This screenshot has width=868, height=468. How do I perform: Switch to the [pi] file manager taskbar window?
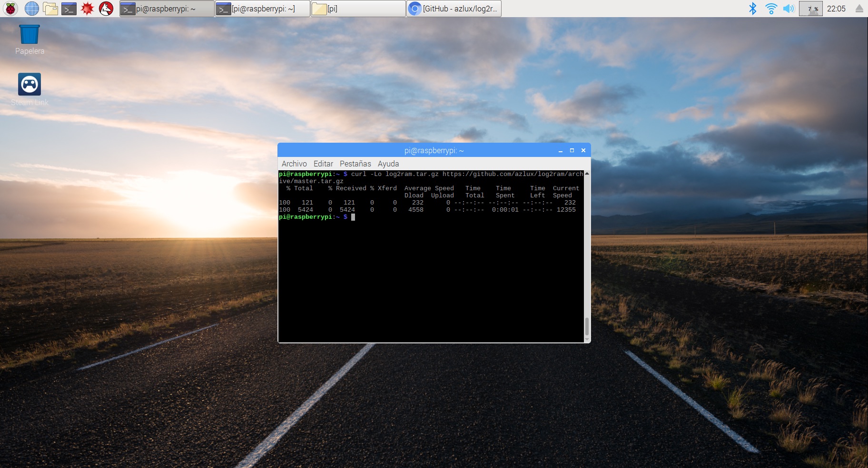tap(358, 9)
